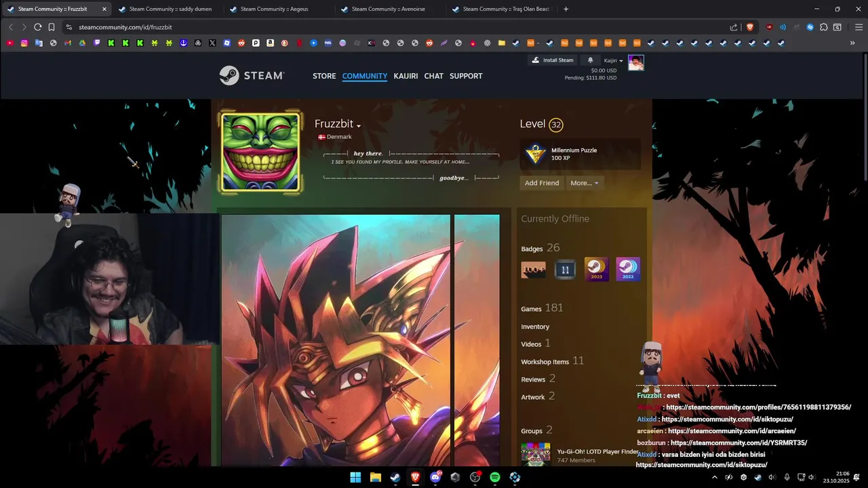Go back with the browser back arrow

point(11,27)
